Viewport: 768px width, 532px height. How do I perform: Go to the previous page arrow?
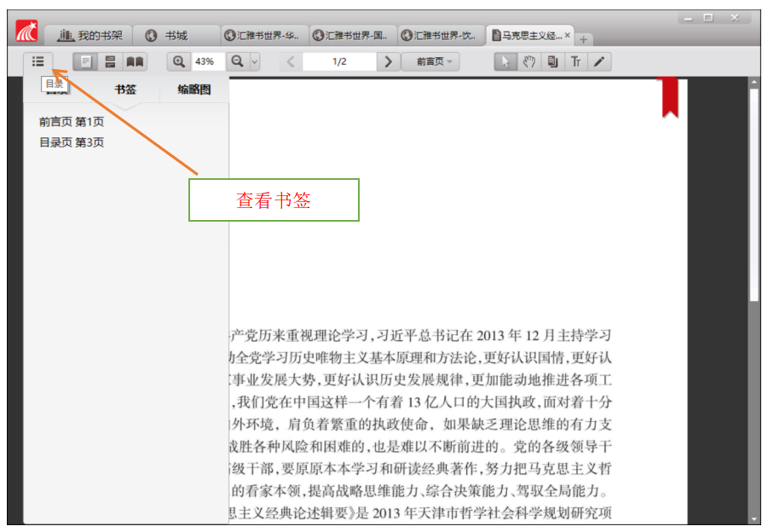[291, 61]
